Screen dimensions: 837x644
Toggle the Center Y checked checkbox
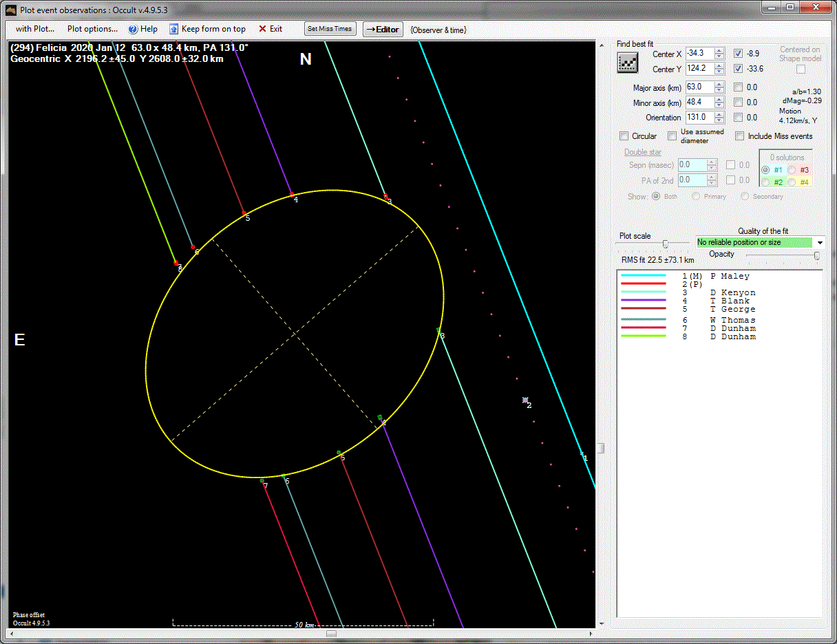738,68
